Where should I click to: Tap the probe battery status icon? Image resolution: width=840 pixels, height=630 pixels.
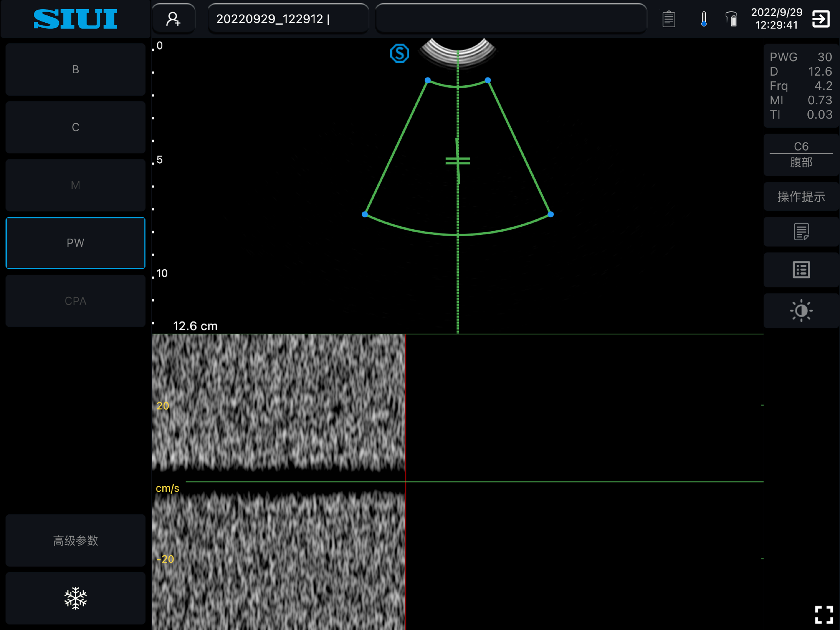tap(731, 19)
